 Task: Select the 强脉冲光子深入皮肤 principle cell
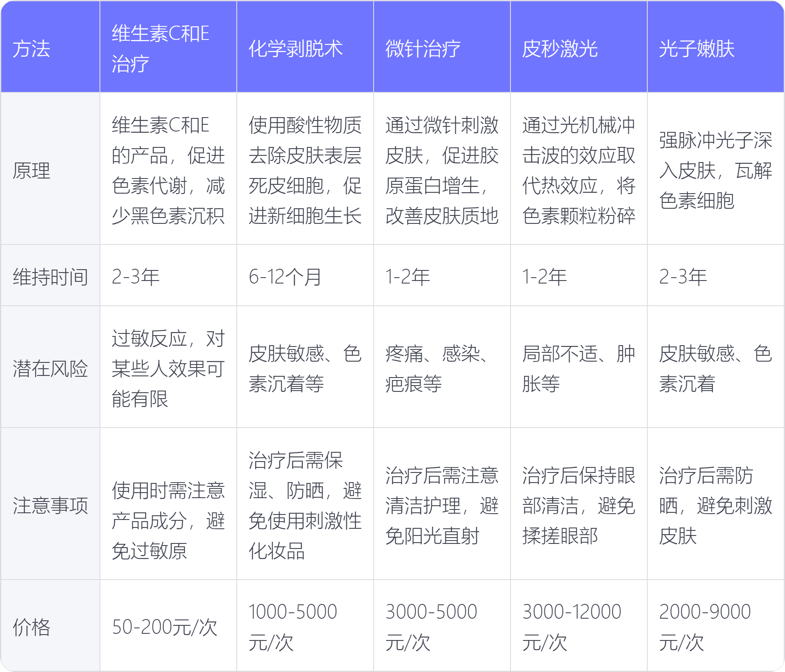click(x=715, y=171)
